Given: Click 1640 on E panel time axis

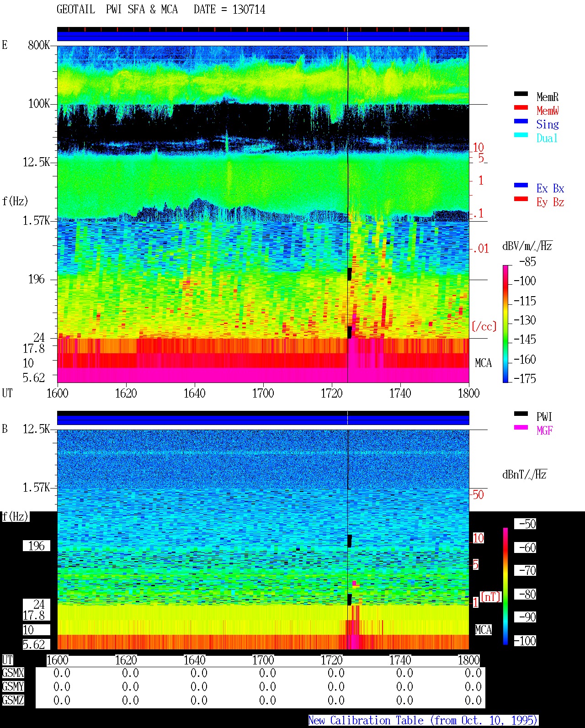Looking at the screenshot, I should (195, 393).
